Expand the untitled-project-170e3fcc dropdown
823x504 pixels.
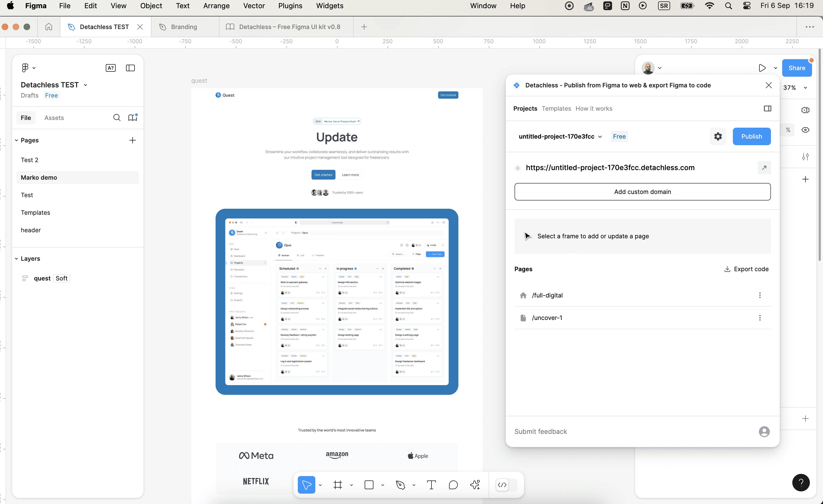pos(600,136)
